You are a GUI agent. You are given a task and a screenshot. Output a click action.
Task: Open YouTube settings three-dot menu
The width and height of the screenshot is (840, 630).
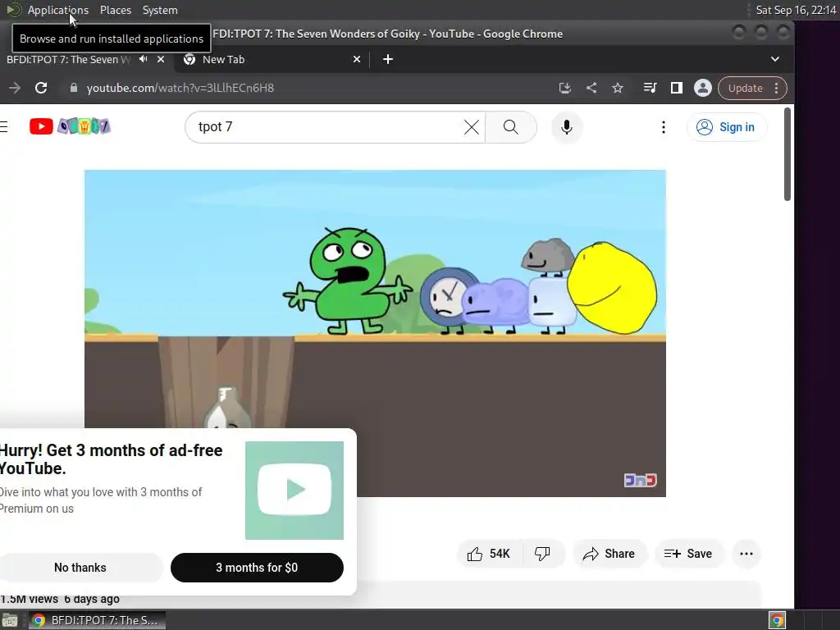pos(663,127)
